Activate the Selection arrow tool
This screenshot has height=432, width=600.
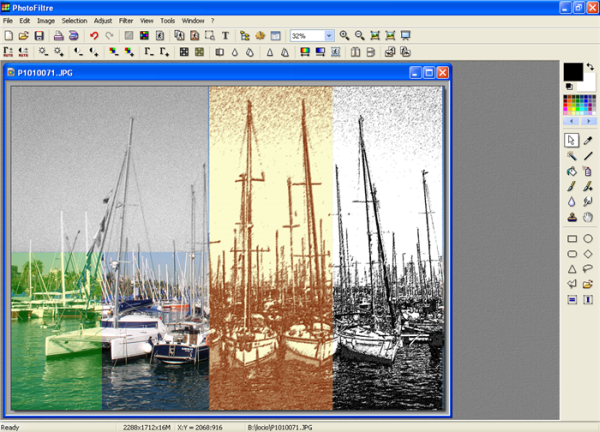(571, 140)
